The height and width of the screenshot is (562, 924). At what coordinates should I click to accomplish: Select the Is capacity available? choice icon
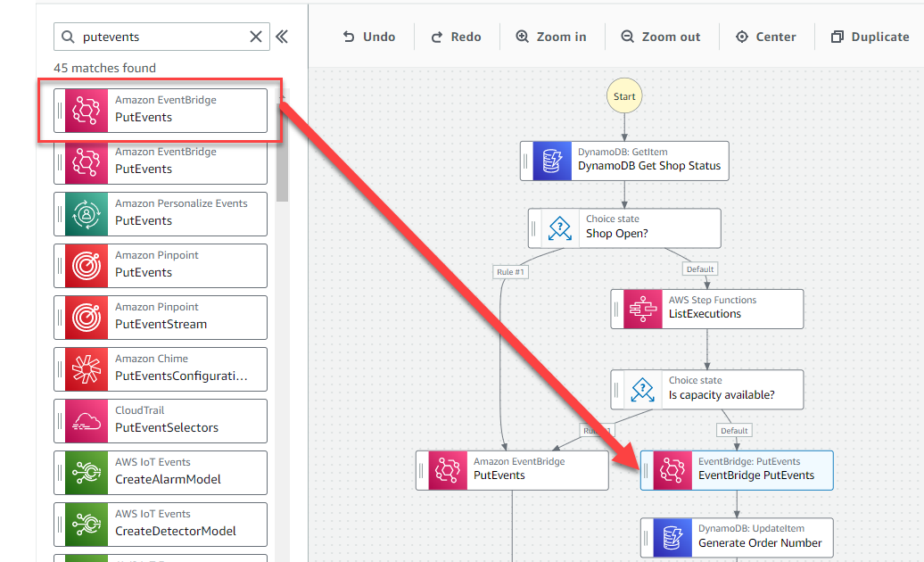pyautogui.click(x=642, y=390)
